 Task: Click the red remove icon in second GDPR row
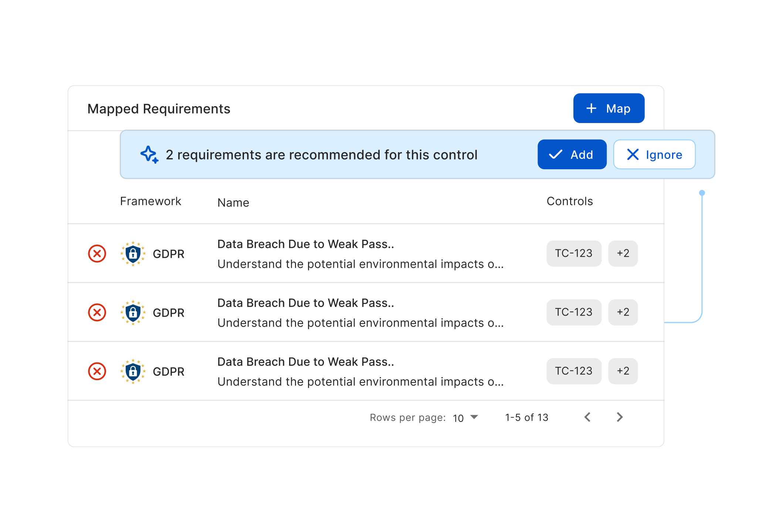coord(97,313)
